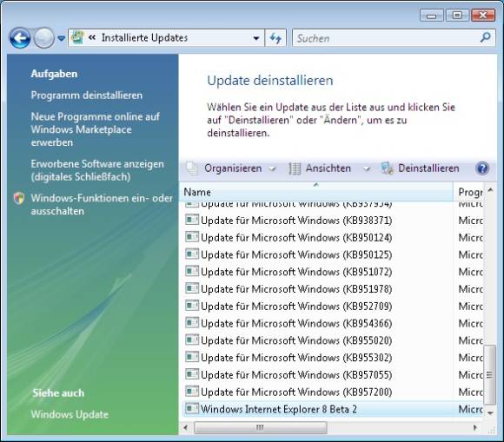504x442 pixels.
Task: Click the magnifying glass search icon
Action: coord(486,37)
